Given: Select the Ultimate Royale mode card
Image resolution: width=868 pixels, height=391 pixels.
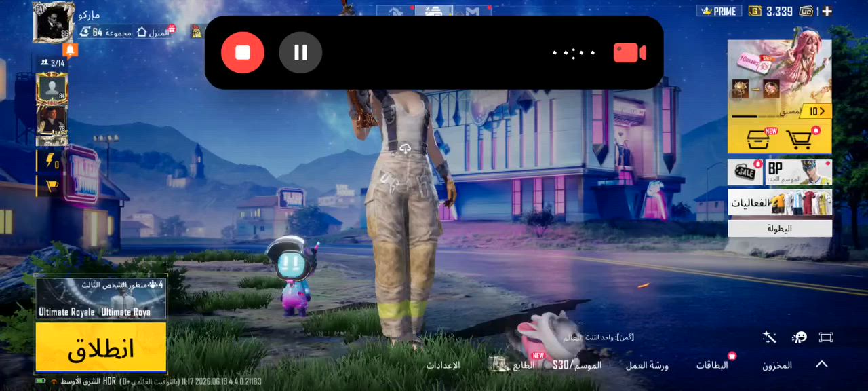Looking at the screenshot, I should tap(101, 299).
